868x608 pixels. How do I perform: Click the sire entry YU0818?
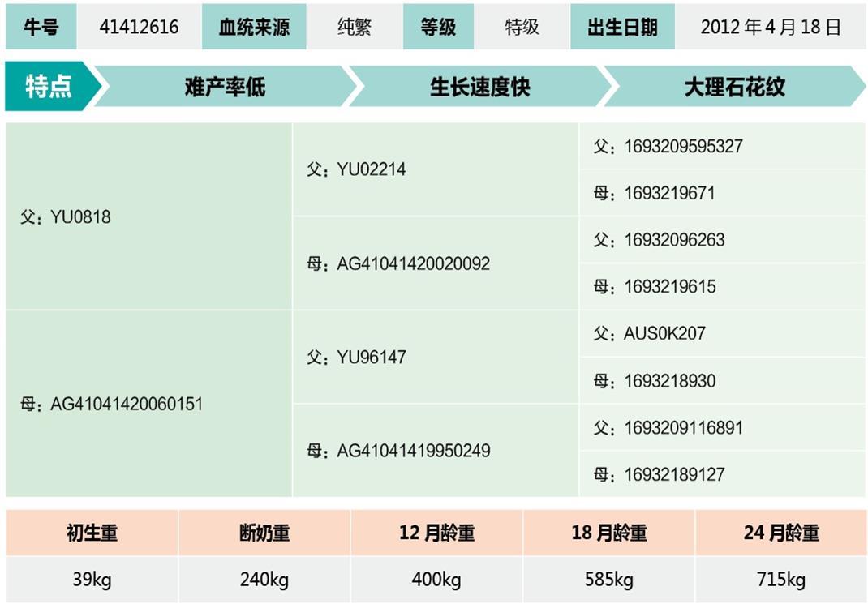66,217
